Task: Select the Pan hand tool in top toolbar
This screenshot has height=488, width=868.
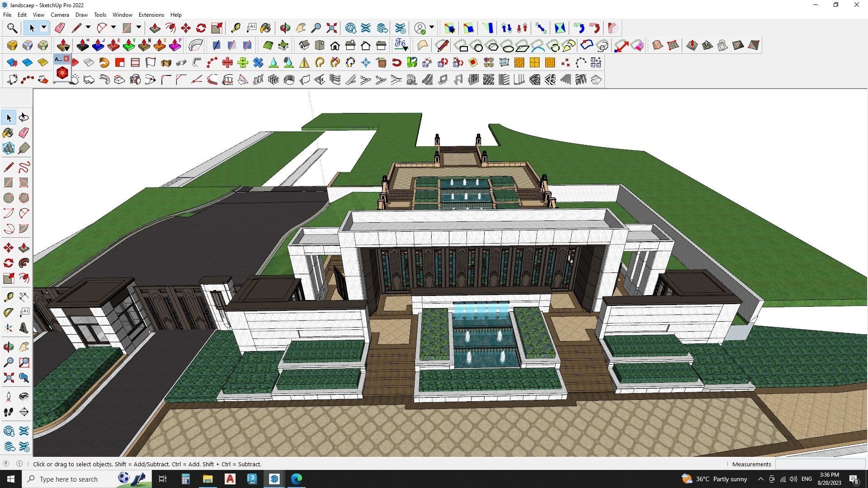Action: pos(301,28)
